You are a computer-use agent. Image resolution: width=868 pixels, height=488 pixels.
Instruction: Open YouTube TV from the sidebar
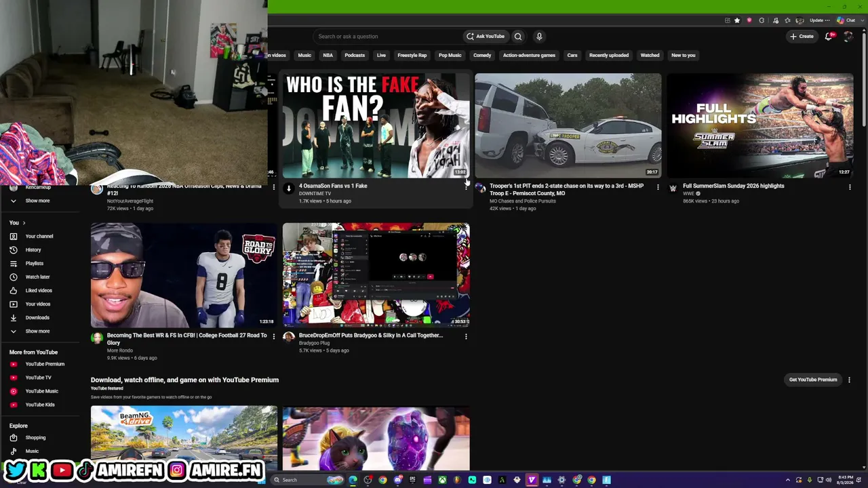coord(38,378)
